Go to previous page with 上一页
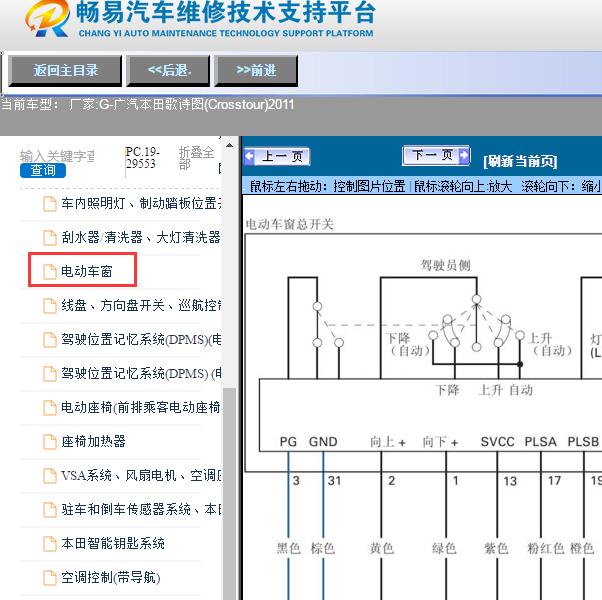Screen dimensions: 602x600 click(x=277, y=157)
